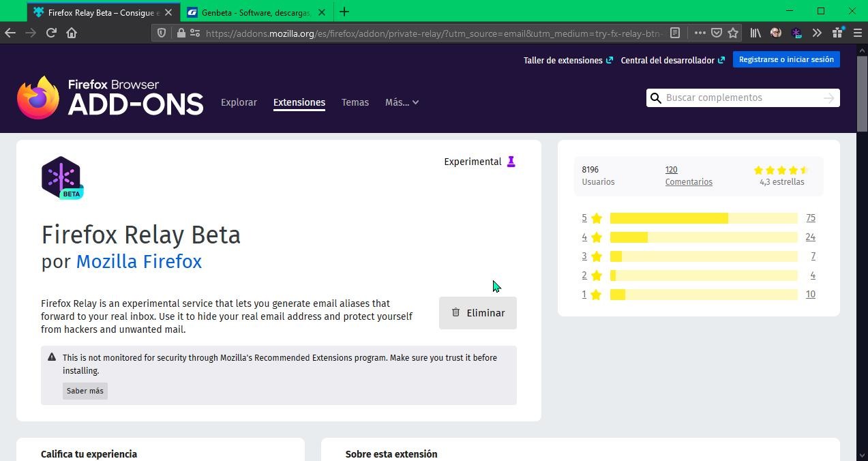Click the 4-star rating bar

[704, 237]
